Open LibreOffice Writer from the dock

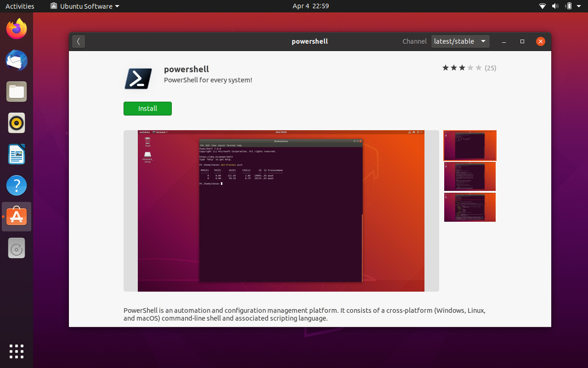pyautogui.click(x=17, y=154)
